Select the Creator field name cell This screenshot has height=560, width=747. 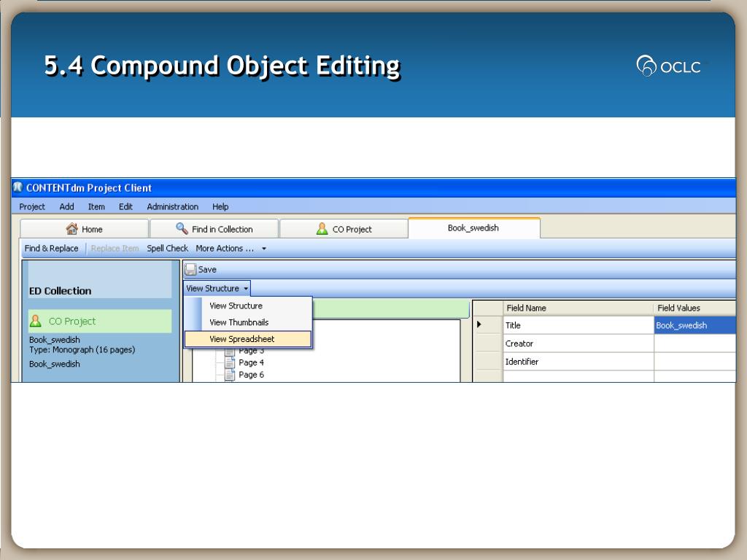[578, 343]
